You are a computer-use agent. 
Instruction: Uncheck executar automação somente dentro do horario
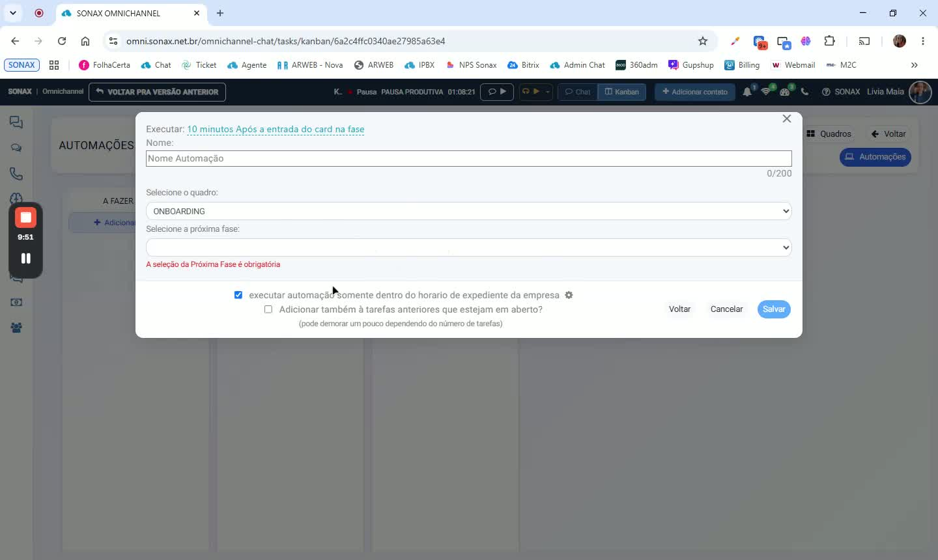tap(238, 295)
